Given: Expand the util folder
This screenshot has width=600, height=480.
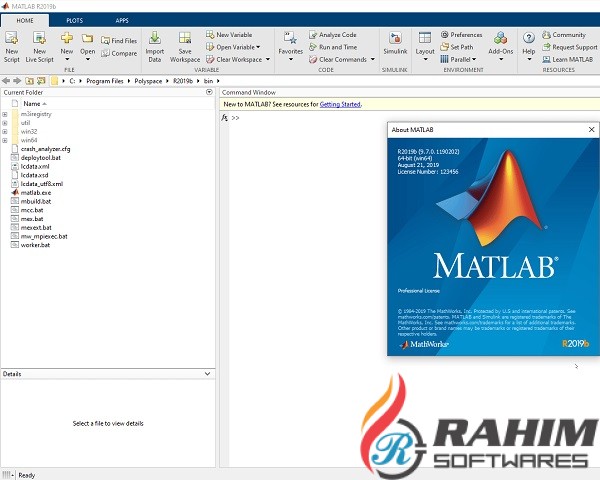Looking at the screenshot, I should 5,123.
